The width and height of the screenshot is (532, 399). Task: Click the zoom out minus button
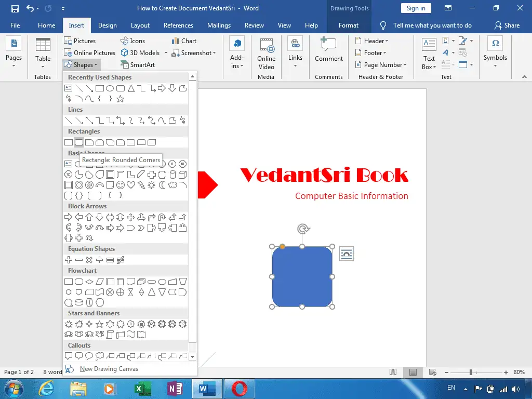[446, 372]
